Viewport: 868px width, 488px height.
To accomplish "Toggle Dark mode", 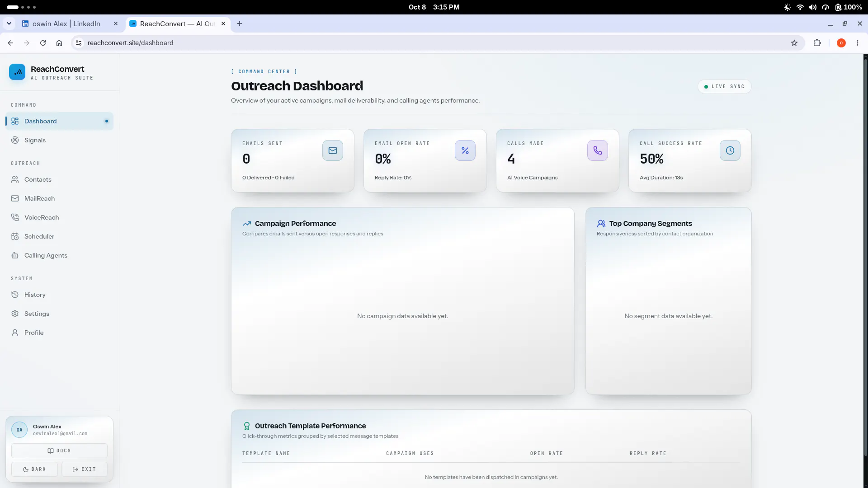I will [x=34, y=469].
